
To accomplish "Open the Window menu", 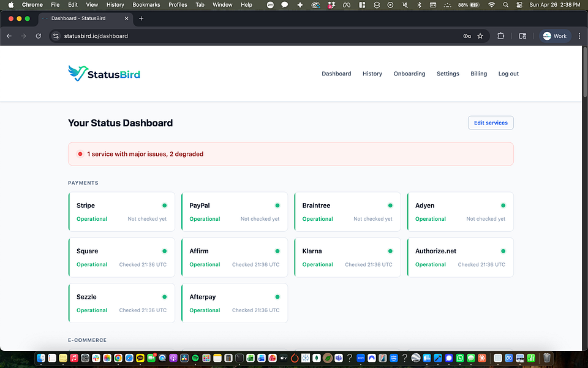I will pos(222,5).
